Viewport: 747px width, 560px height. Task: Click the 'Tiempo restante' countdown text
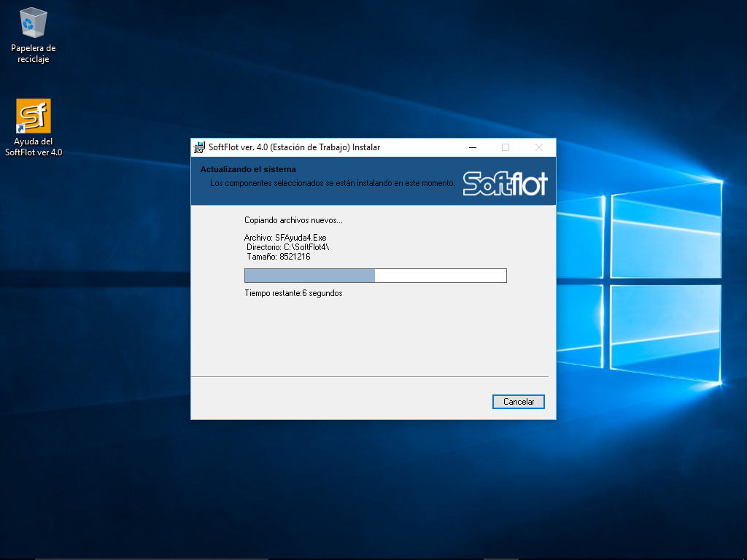pyautogui.click(x=293, y=293)
